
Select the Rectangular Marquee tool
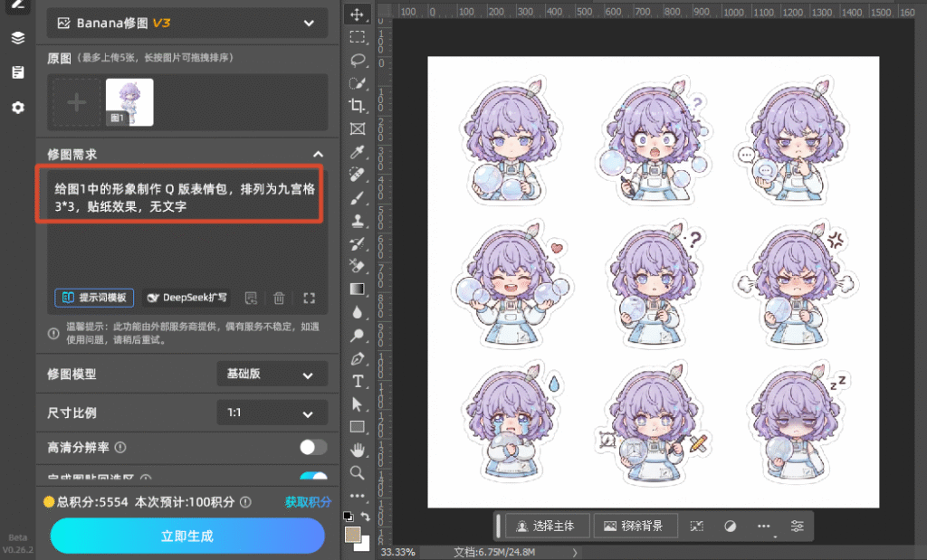pos(357,37)
